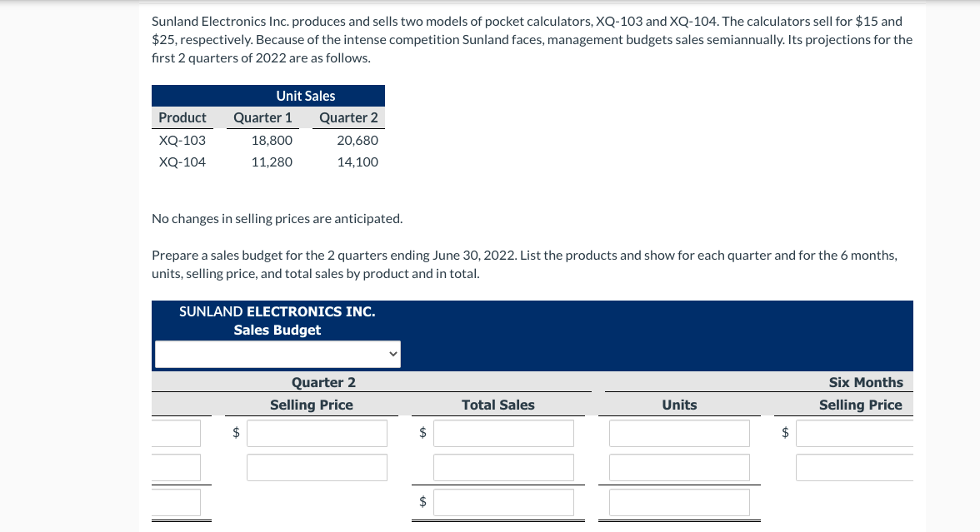The width and height of the screenshot is (980, 532).
Task: Click the XQ-104 product cell
Action: click(182, 162)
